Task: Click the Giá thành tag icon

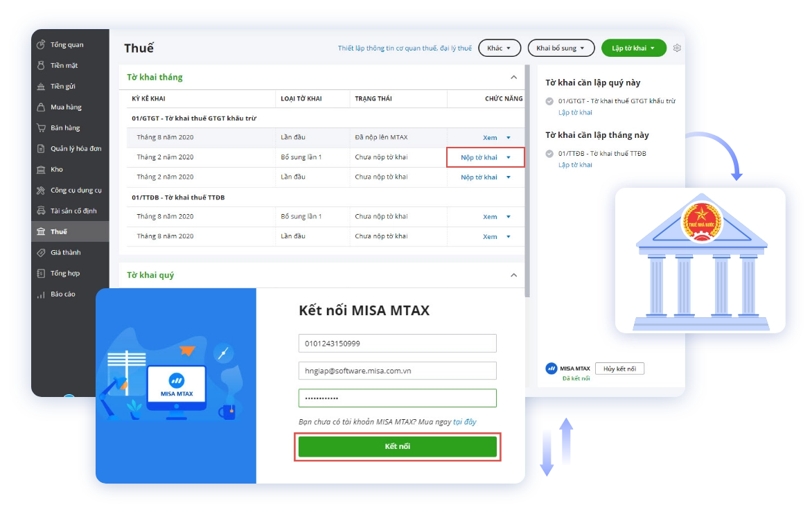Action: (41, 253)
